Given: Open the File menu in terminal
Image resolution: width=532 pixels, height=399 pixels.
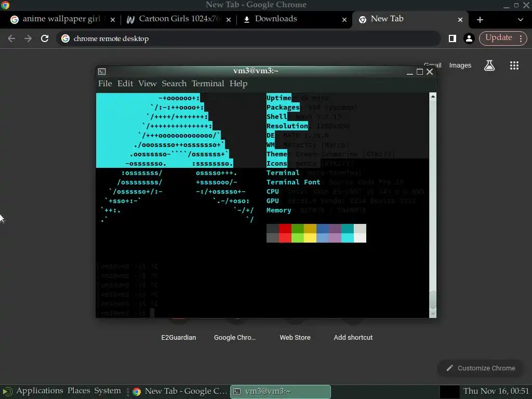Looking at the screenshot, I should tap(105, 84).
